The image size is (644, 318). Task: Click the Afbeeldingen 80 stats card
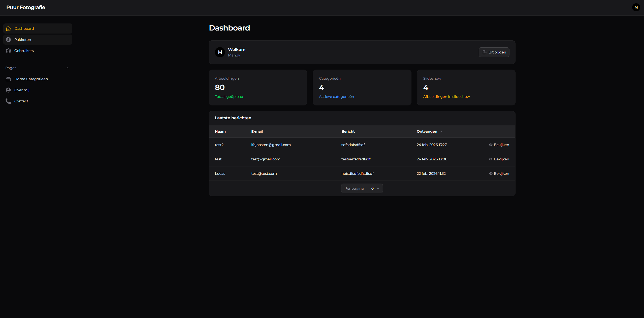click(257, 88)
